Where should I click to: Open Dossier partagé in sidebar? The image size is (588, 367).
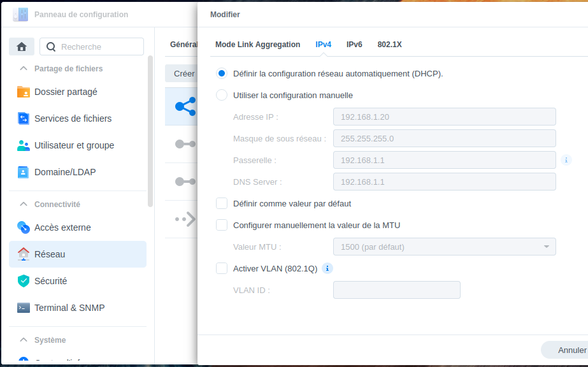coord(78,92)
